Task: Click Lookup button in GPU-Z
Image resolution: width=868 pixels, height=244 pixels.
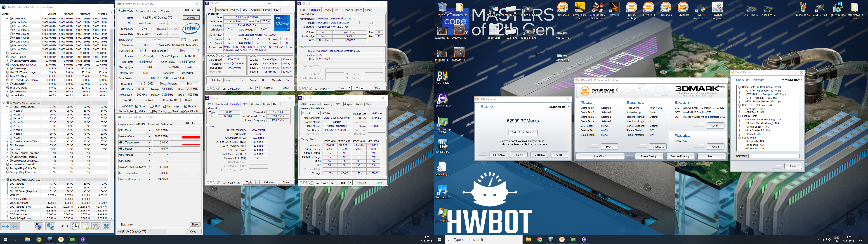Action: click(191, 18)
